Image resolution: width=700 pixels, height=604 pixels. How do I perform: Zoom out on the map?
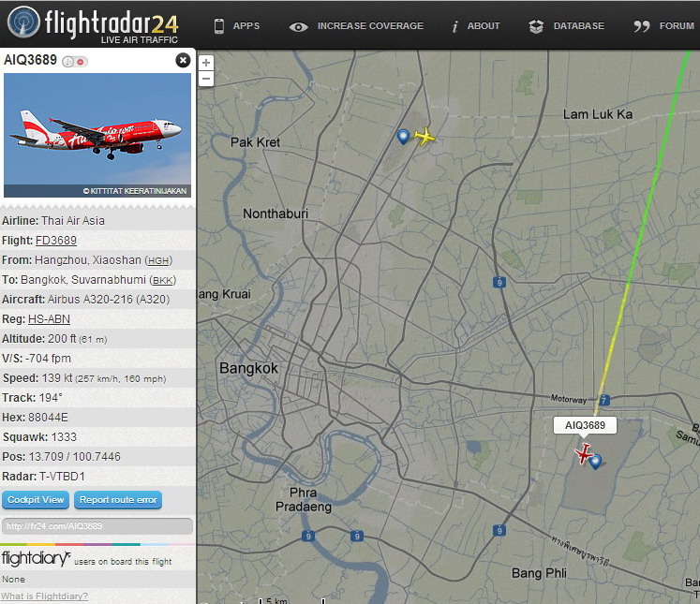206,79
